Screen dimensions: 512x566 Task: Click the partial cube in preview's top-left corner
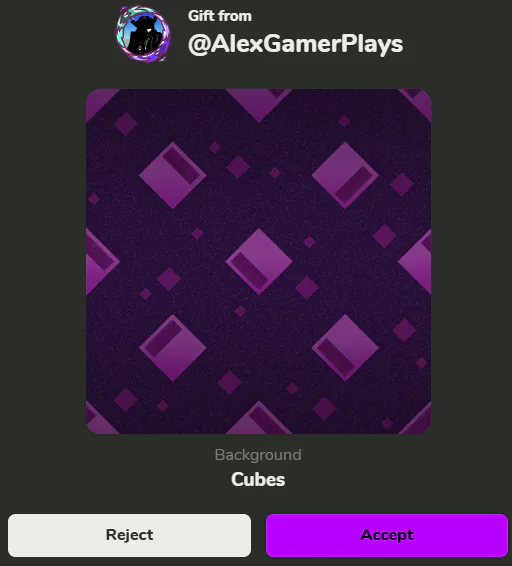97,102
